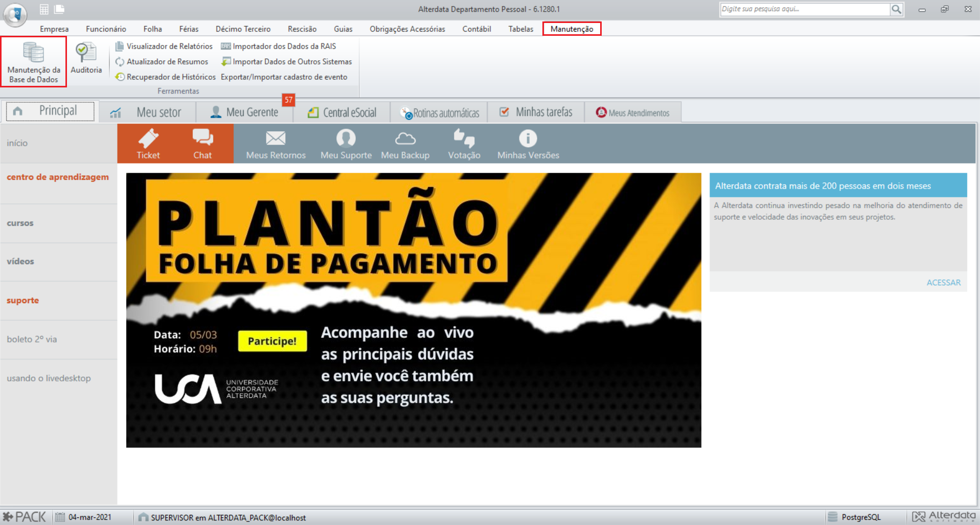The height and width of the screenshot is (525, 980).
Task: Open the Funcionário menu
Action: point(106,29)
